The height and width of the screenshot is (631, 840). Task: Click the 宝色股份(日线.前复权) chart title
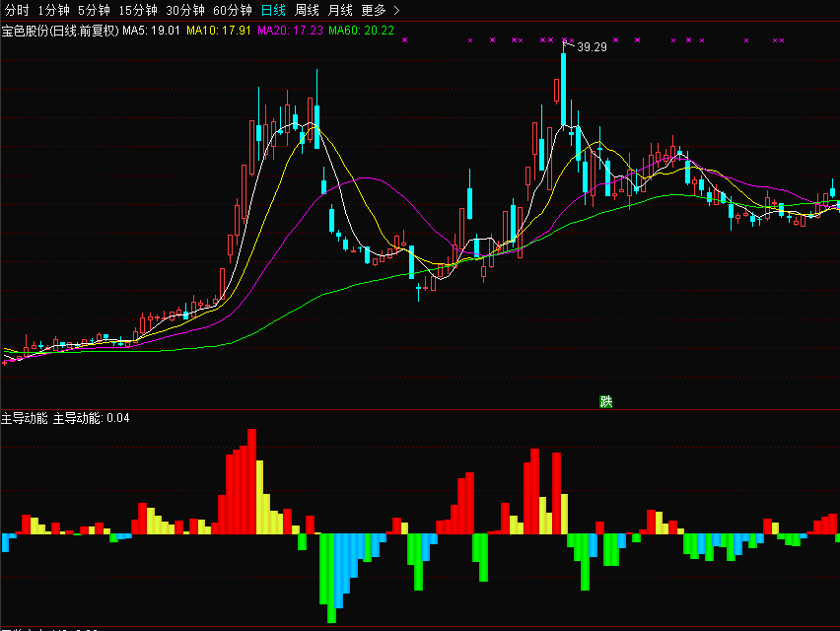(60, 31)
